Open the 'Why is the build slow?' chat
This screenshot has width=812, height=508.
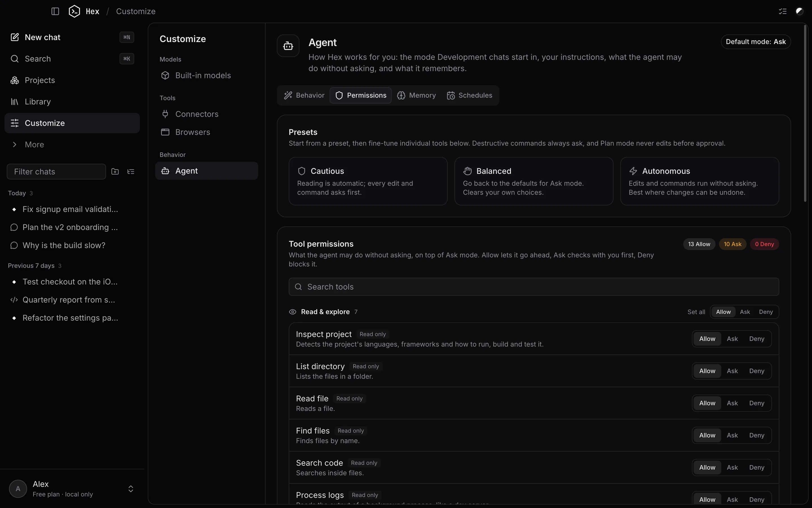[x=72, y=246]
